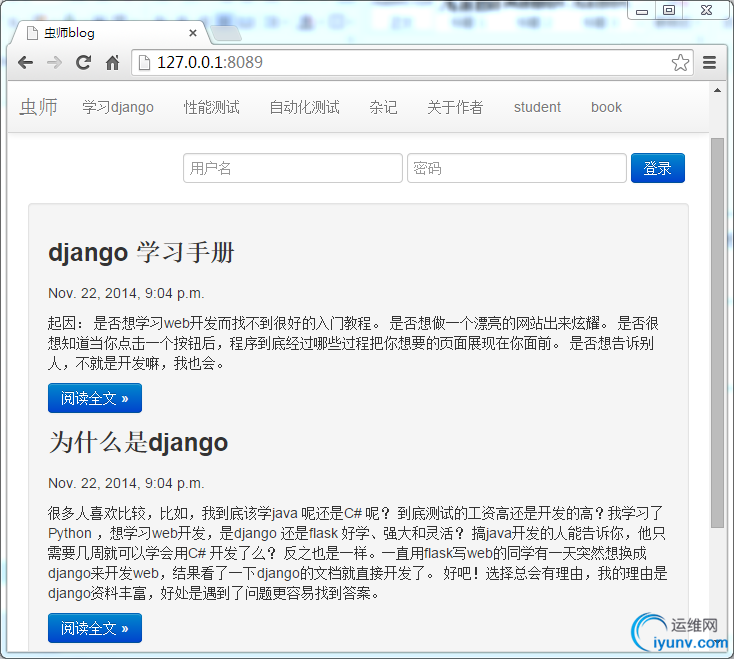Focus the 密码 password field
This screenshot has width=734, height=659.
tap(517, 168)
